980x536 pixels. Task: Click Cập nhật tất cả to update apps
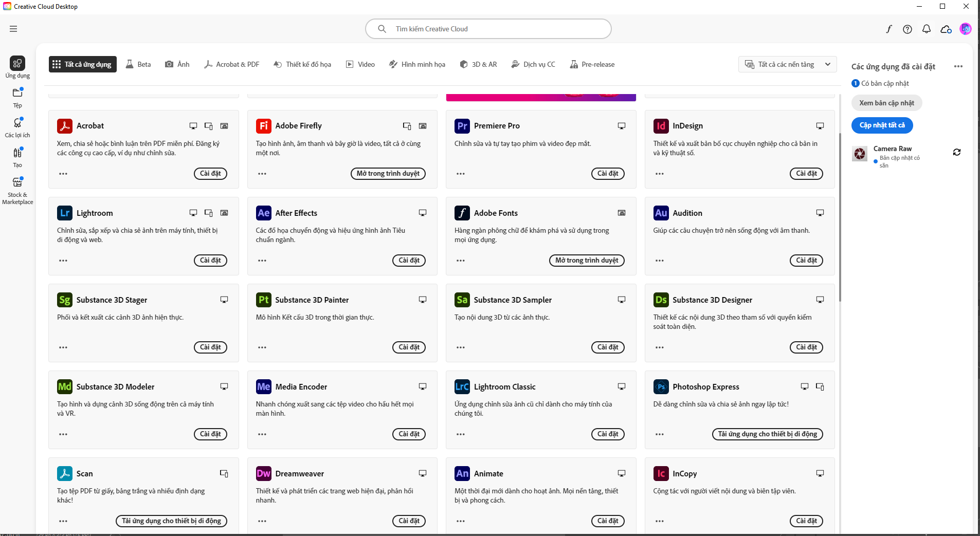[883, 125]
